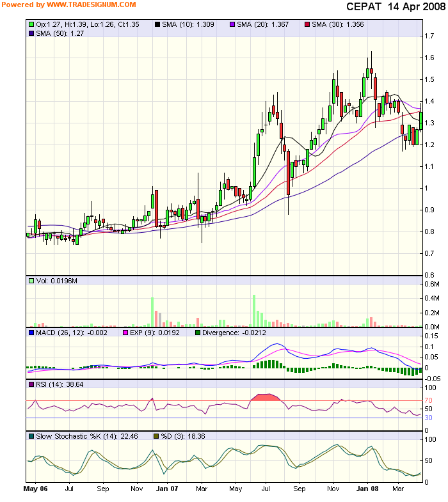This screenshot has width=448, height=502.
Task: Click the CEPAT 14 Apr 2008 chart title
Action: coord(396,7)
